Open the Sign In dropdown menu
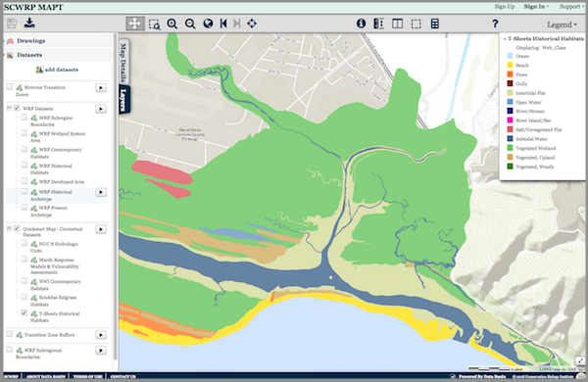Viewport: 588px width, 382px height. [x=537, y=7]
